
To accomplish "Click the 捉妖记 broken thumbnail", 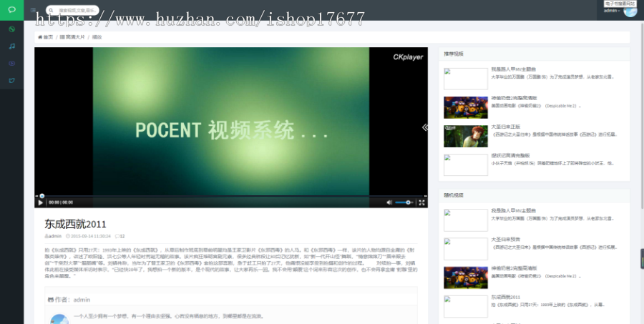I will 466,165.
